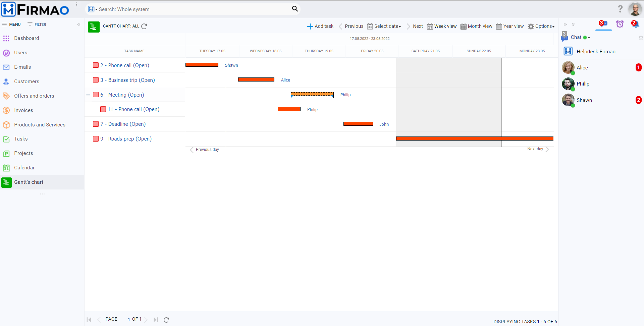This screenshot has height=326, width=644.
Task: Open the user profile avatar
Action: pos(635,9)
